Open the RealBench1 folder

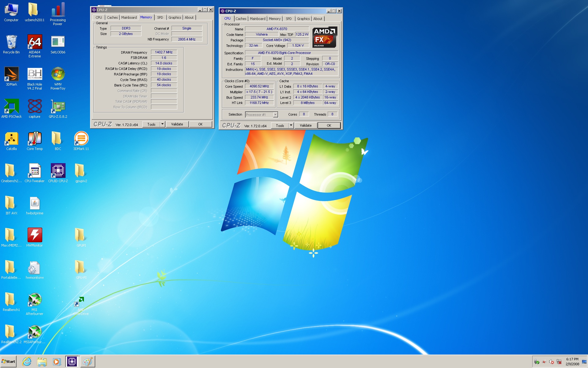coord(11,302)
